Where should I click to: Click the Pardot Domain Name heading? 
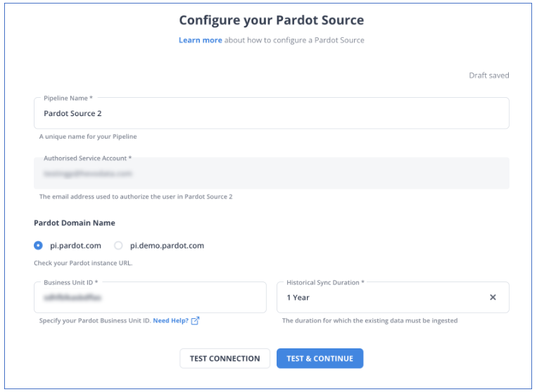point(75,223)
